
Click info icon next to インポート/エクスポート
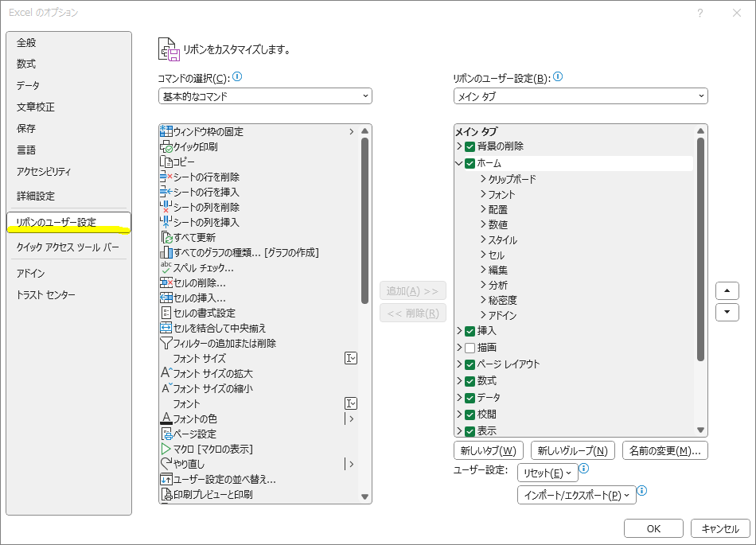tap(641, 491)
